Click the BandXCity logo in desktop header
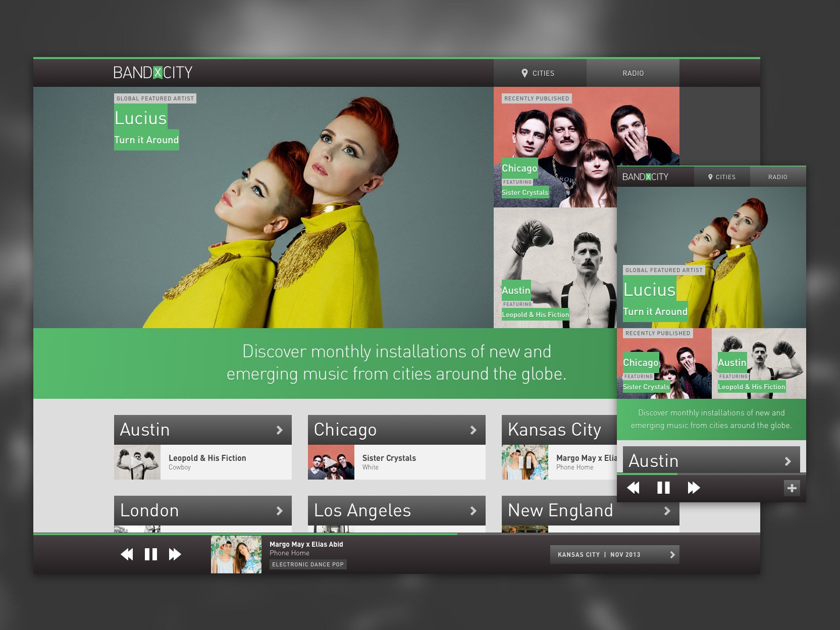This screenshot has width=840, height=630. coord(153,73)
